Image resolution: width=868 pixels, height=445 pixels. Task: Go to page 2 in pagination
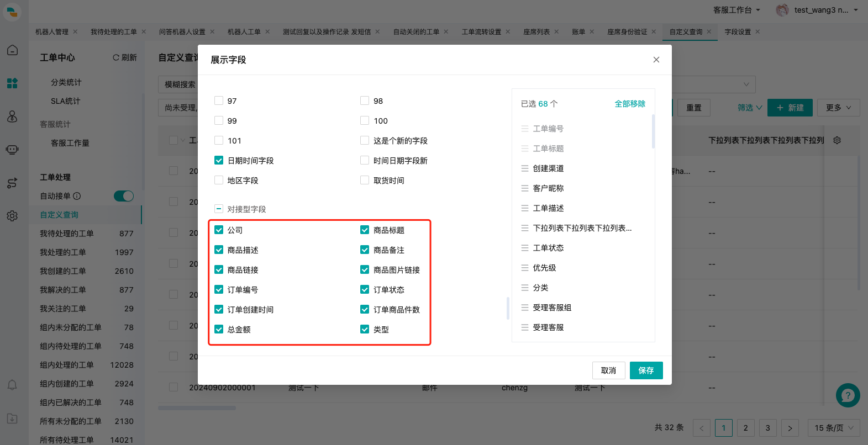click(745, 428)
